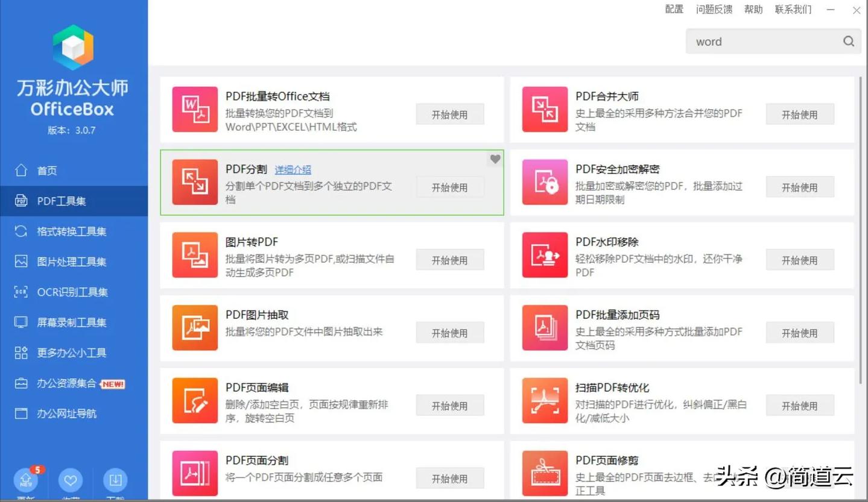Screen dimensions: 868x502
Task: Open the 图片转PDF tool icon
Action: coord(194,255)
